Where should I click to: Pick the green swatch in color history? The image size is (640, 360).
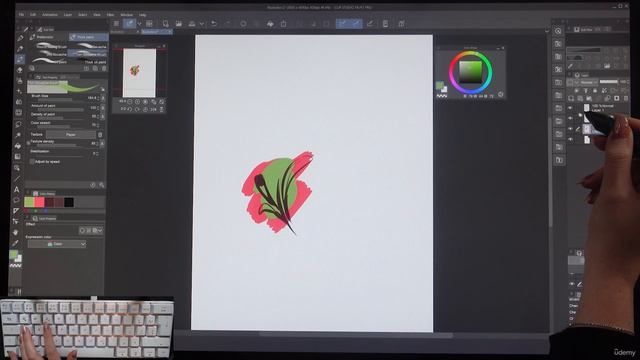[x=29, y=202]
